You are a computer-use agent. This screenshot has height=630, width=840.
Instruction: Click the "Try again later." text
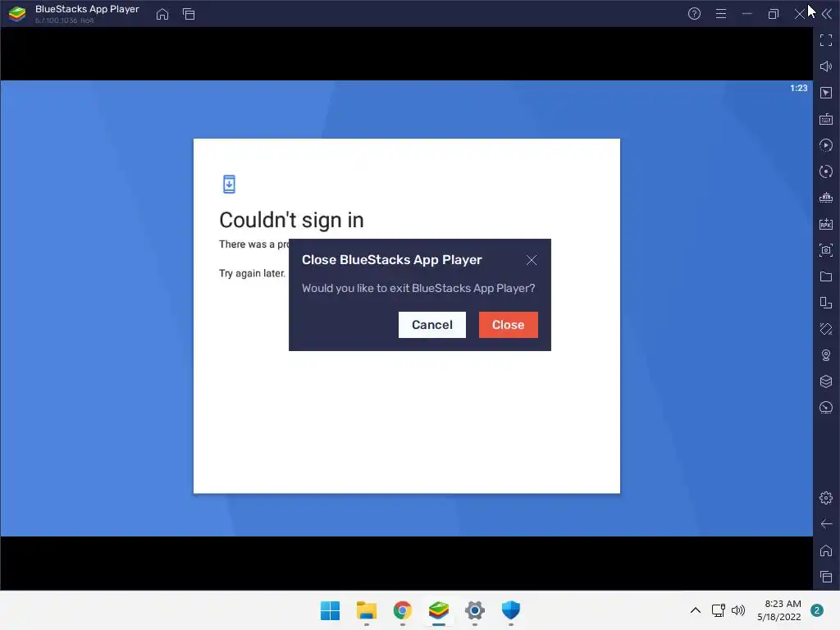click(253, 273)
